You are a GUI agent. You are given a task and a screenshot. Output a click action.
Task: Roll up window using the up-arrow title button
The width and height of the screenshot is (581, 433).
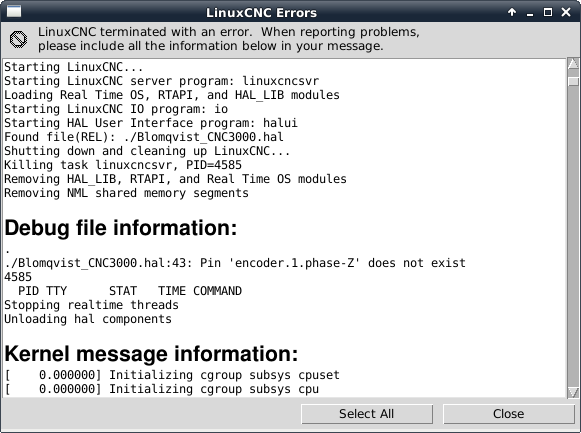click(x=512, y=12)
